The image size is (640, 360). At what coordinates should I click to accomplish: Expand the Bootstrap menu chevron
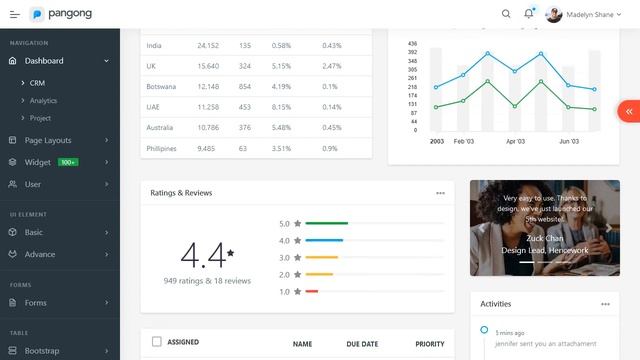pyautogui.click(x=107, y=351)
